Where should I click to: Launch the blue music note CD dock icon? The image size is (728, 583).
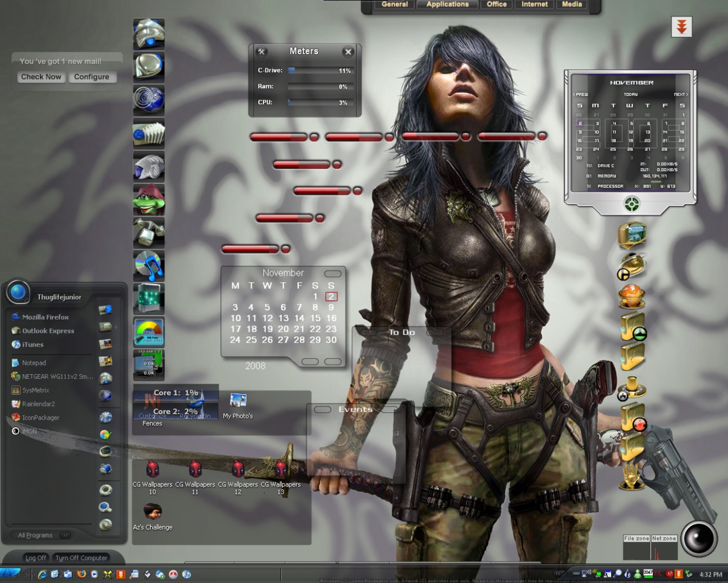click(149, 265)
